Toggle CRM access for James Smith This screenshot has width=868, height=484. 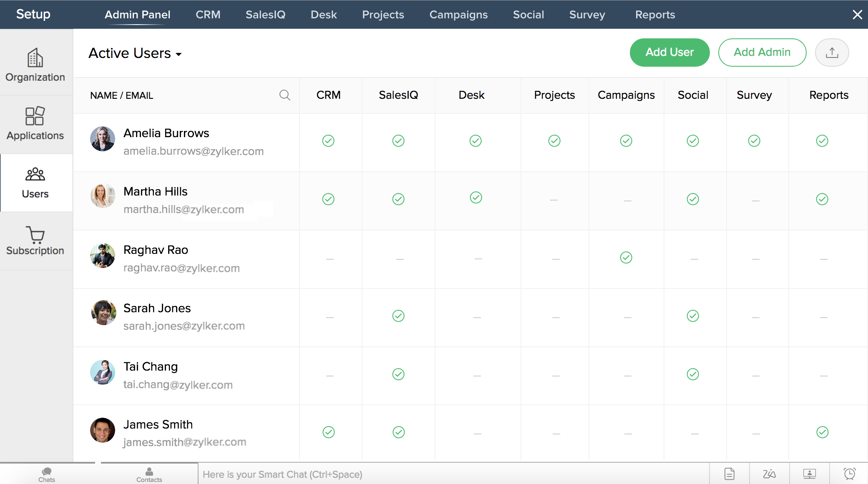pos(329,432)
